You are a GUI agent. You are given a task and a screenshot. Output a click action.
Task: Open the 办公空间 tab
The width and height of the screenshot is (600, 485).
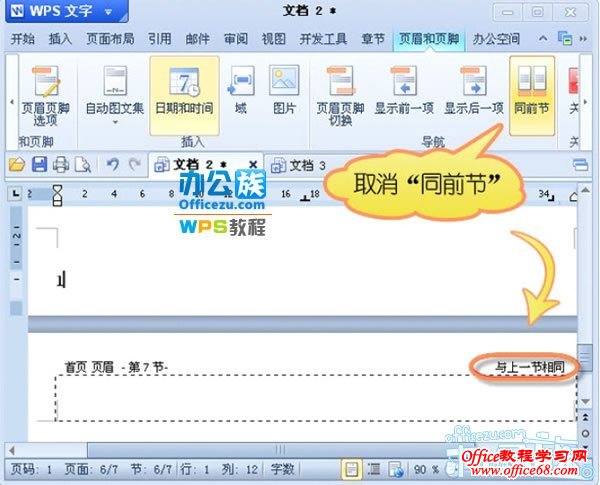coord(496,39)
